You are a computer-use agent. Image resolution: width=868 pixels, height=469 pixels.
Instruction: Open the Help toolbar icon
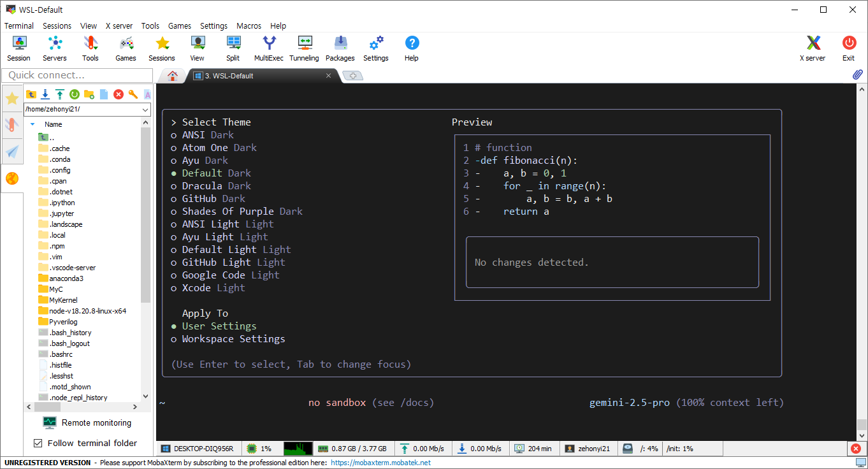pos(412,49)
